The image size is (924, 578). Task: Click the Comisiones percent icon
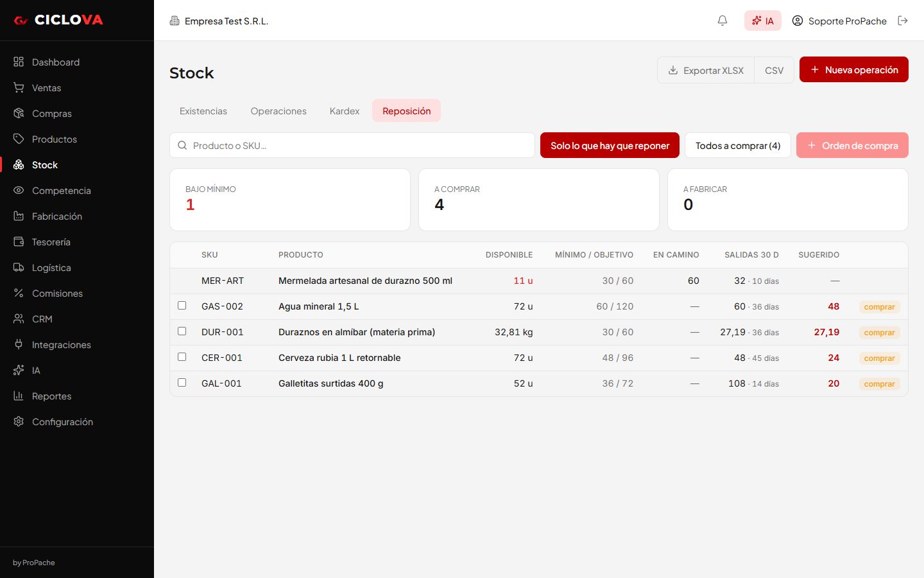click(19, 293)
